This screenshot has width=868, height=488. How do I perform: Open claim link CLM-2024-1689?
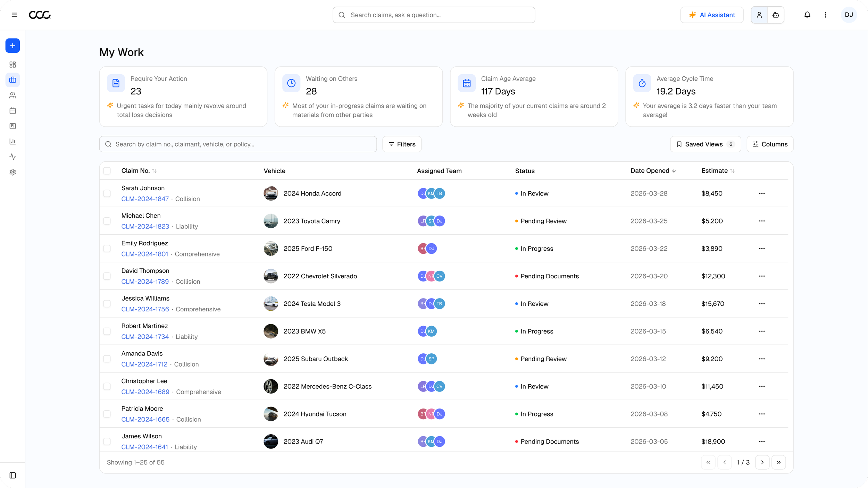point(145,392)
